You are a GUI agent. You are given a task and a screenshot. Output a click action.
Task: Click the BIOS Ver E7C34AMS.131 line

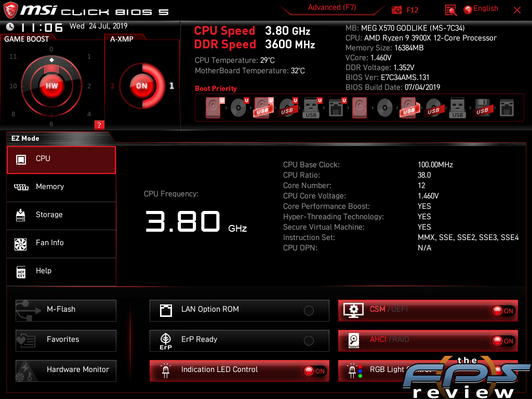(x=388, y=77)
